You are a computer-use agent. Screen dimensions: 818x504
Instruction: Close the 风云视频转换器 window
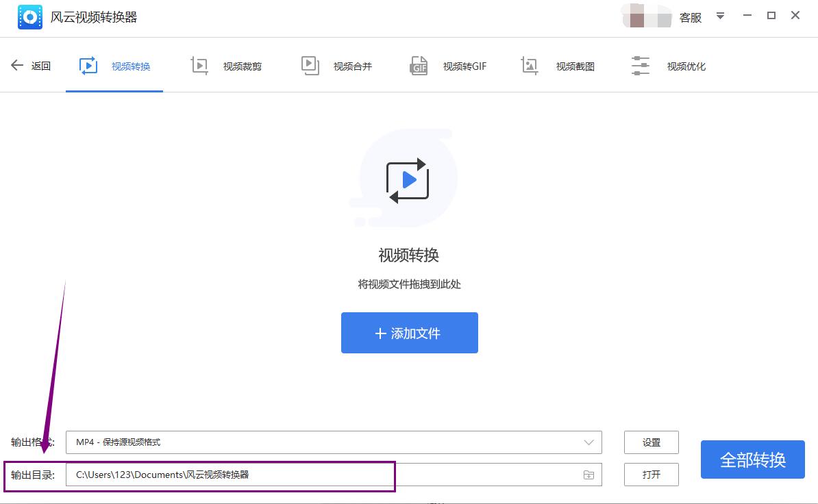tap(795, 16)
